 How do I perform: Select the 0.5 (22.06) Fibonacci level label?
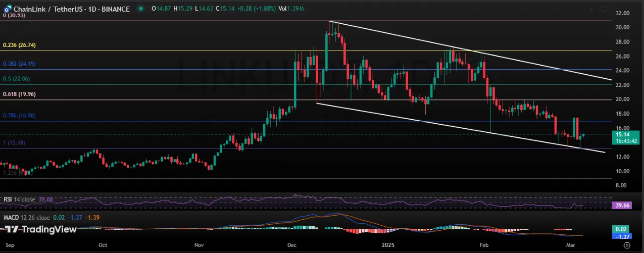pyautogui.click(x=17, y=79)
